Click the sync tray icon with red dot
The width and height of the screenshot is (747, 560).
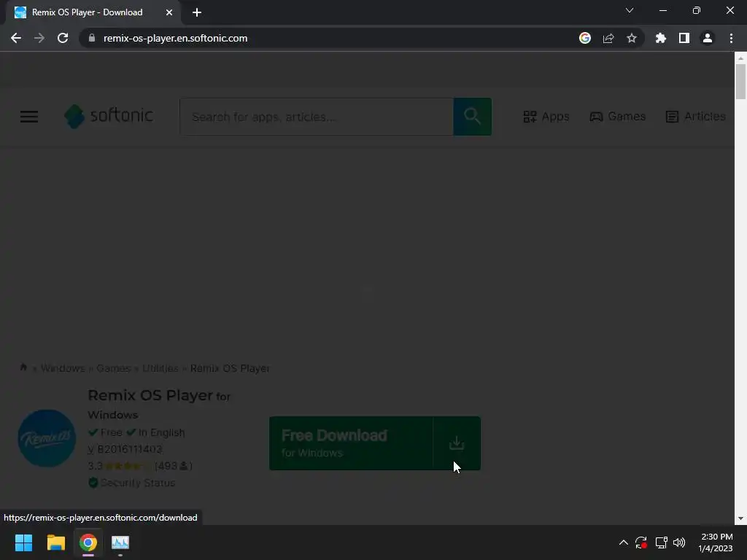point(641,542)
